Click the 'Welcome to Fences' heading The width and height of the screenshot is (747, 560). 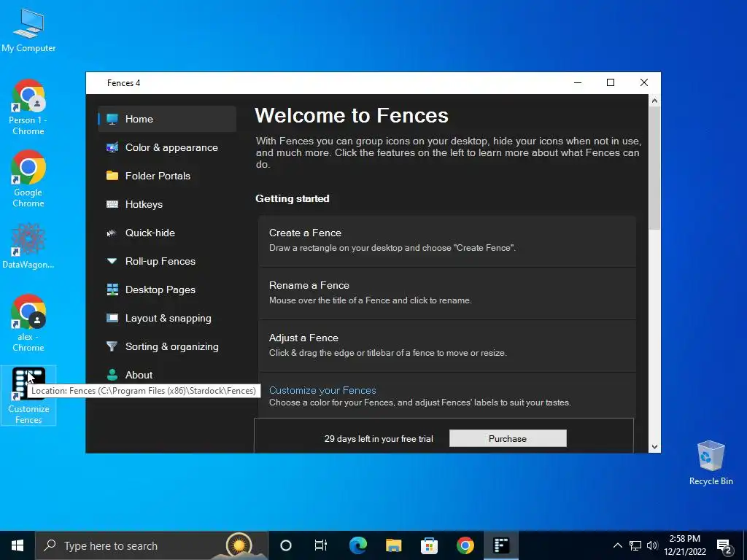[x=352, y=115]
